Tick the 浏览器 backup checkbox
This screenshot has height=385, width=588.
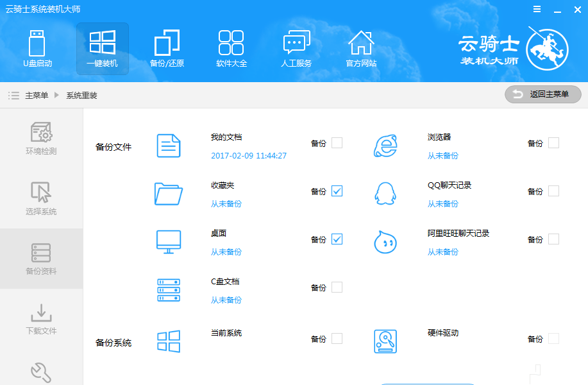click(x=553, y=143)
